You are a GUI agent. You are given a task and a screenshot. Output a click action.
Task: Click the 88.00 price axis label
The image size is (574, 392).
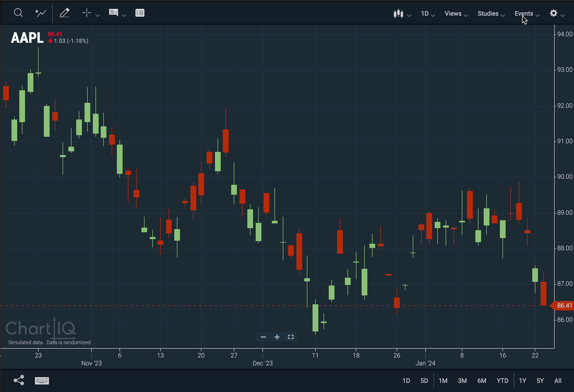(x=565, y=248)
